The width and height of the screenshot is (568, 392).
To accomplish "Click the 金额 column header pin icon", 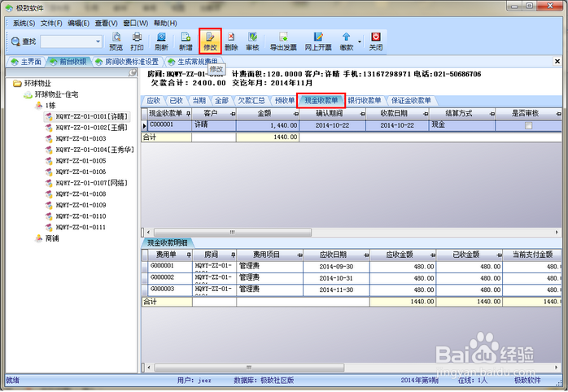I will point(295,114).
